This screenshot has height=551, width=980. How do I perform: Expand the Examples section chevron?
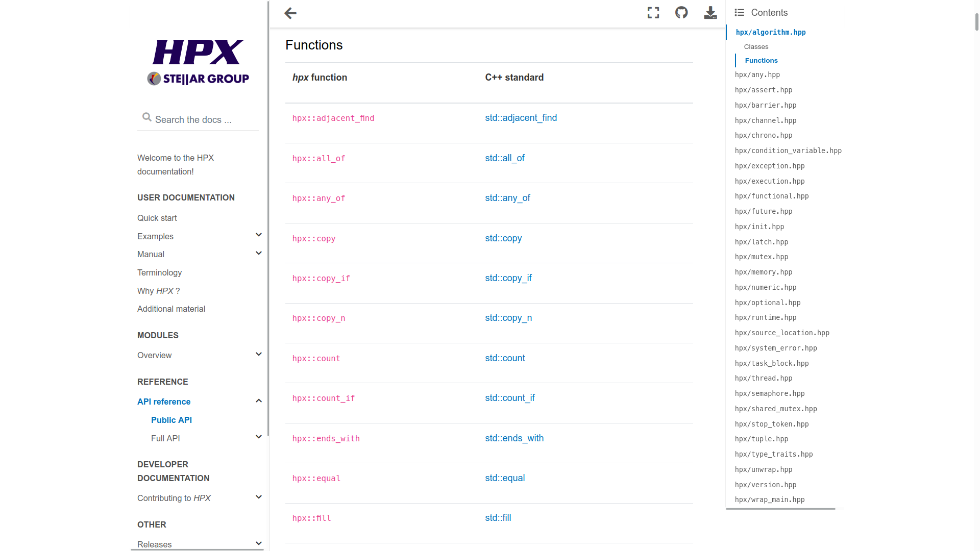(259, 235)
